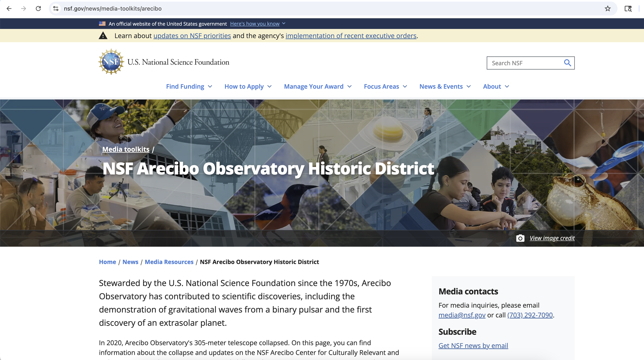Click the NSF logo seal
The height and width of the screenshot is (360, 644).
pos(111,62)
